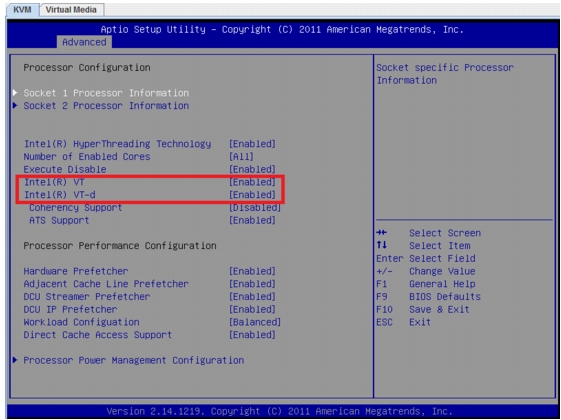Toggle Hardware Prefetcher [Enabled] value
The width and height of the screenshot is (561, 420).
(x=252, y=272)
